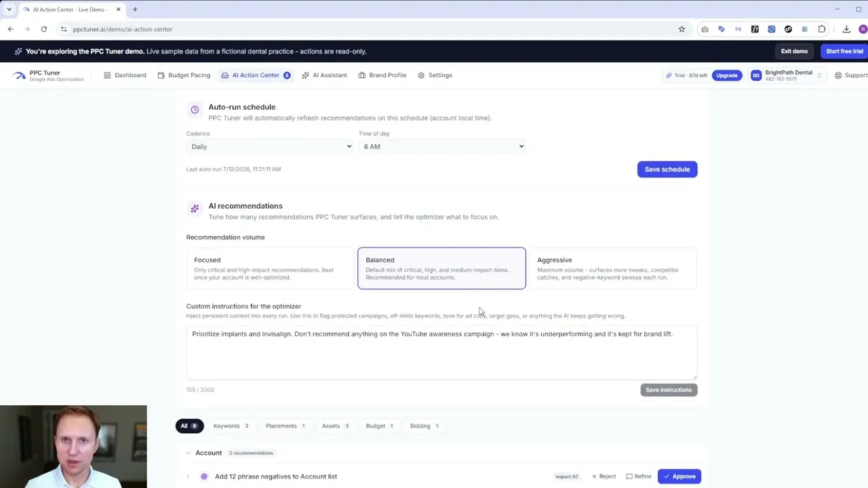868x488 pixels.
Task: Click the AI Assistant sparkle icon
Action: click(305, 75)
